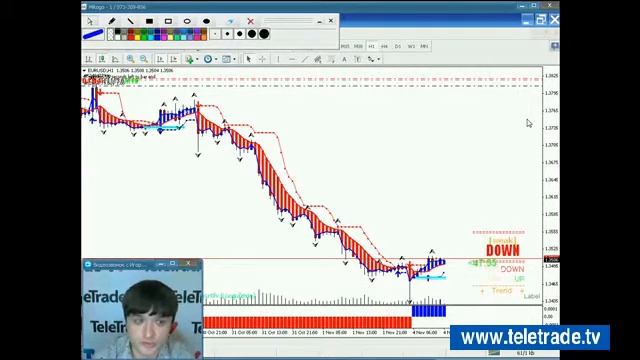Switch to the M30 timeframe
This screenshot has height=360, width=640.
[358, 47]
